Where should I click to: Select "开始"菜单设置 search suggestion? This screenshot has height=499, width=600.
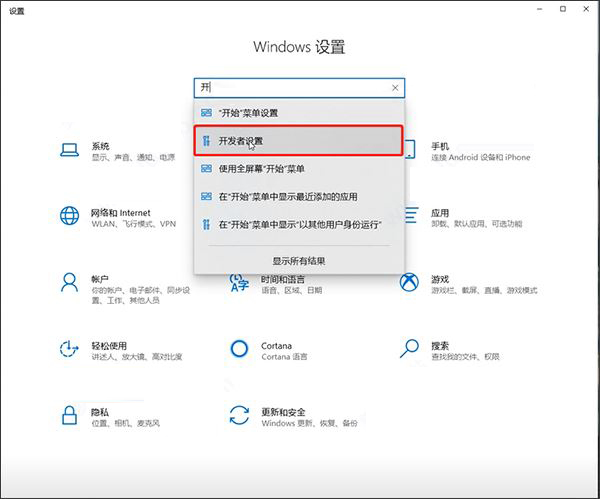tap(299, 113)
